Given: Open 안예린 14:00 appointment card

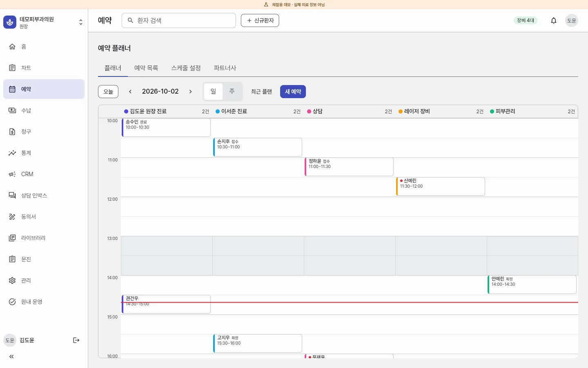Looking at the screenshot, I should tap(532, 285).
